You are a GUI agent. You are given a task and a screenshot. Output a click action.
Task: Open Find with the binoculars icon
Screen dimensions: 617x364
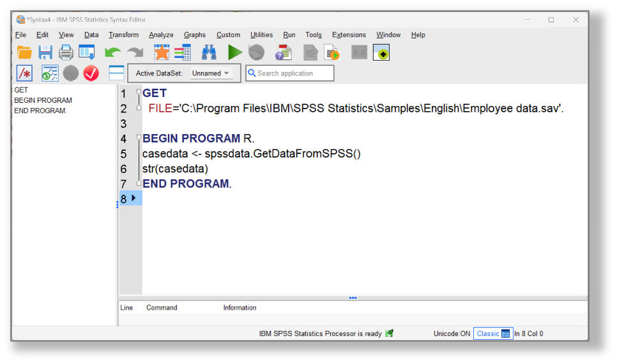click(209, 52)
